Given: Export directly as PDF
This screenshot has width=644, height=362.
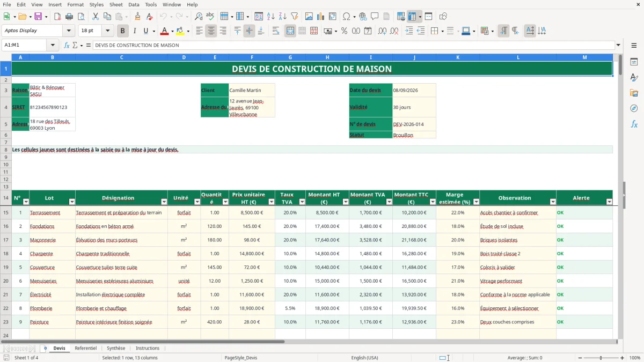Looking at the screenshot, I should pyautogui.click(x=57, y=17).
